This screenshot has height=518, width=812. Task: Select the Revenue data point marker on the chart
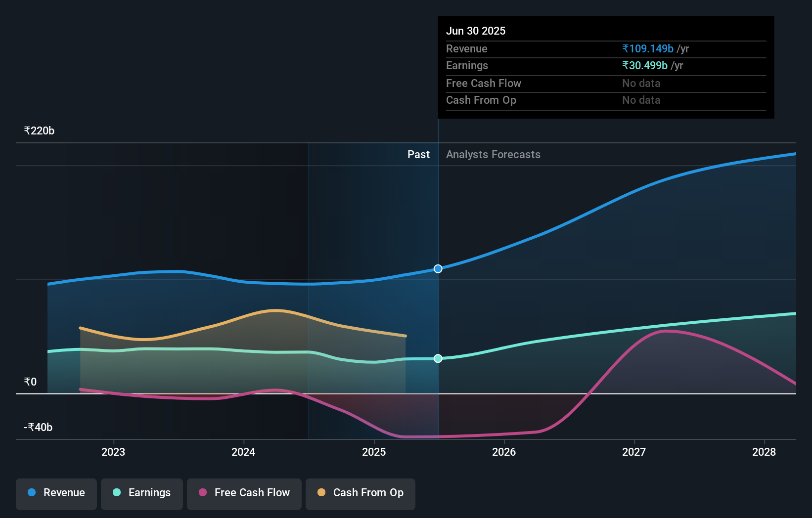point(438,269)
